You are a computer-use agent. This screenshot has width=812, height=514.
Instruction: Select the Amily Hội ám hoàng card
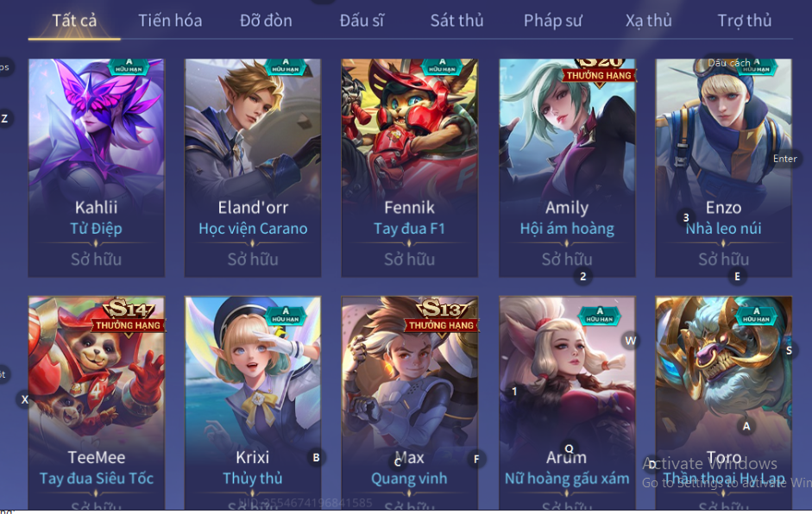pos(567,167)
